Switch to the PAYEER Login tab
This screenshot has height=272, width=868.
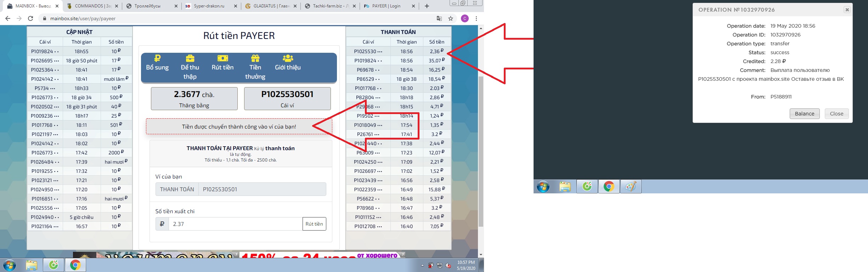390,6
